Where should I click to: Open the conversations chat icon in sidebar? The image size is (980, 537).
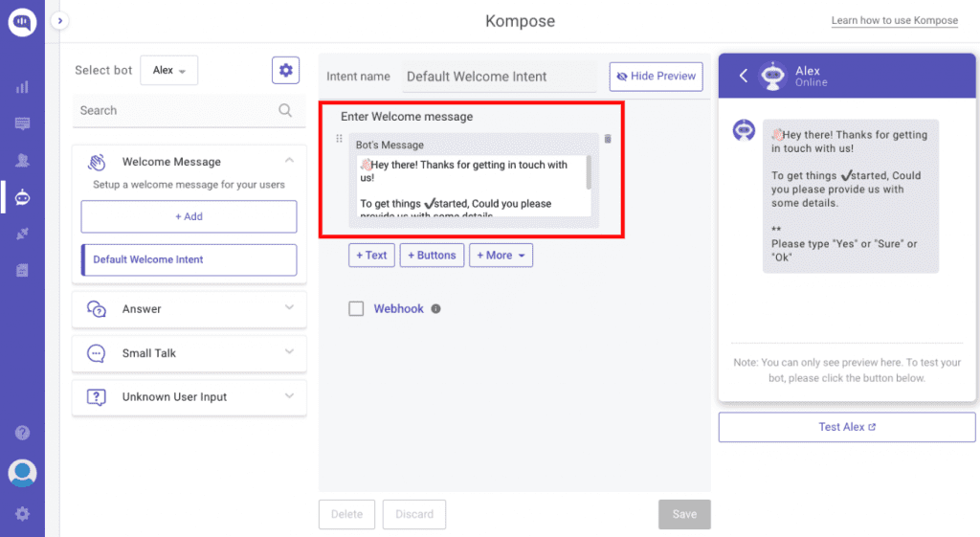point(22,123)
